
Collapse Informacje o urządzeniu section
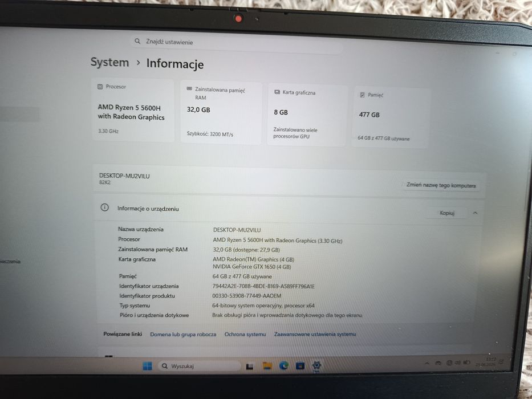click(475, 213)
